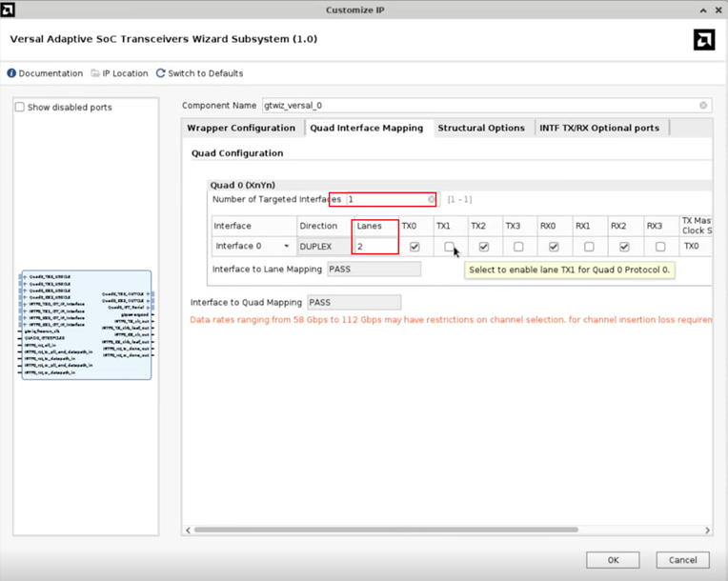
Task: Click the Component Name input field
Action: [486, 106]
